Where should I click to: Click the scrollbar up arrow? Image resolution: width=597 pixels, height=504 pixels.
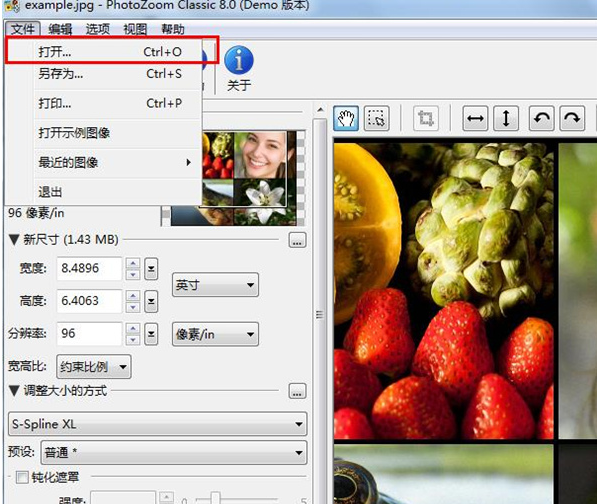pos(320,110)
